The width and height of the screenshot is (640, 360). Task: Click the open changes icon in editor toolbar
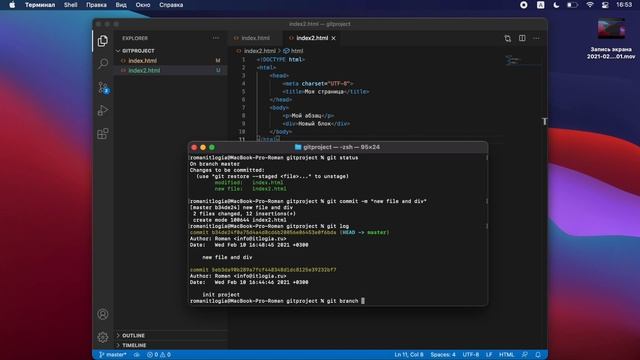coord(507,38)
